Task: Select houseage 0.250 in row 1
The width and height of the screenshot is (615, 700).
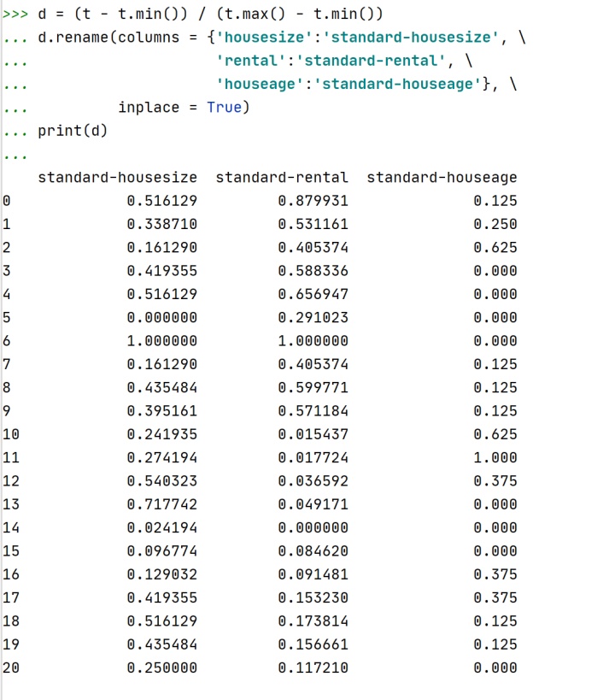Action: pos(495,224)
